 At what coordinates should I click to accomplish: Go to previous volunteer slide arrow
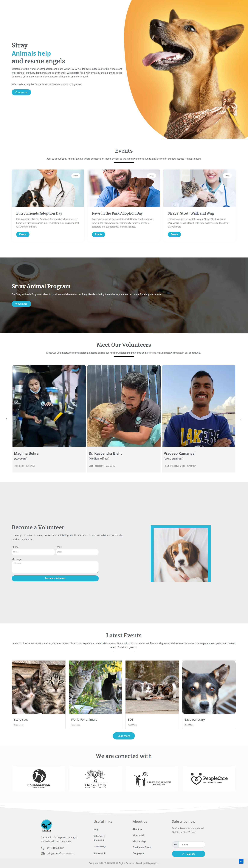coord(6,419)
